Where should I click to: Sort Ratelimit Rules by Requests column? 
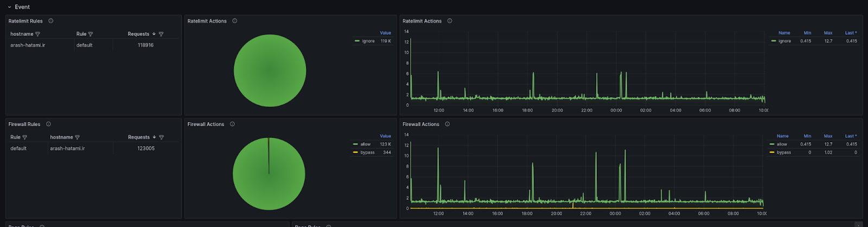coord(138,34)
